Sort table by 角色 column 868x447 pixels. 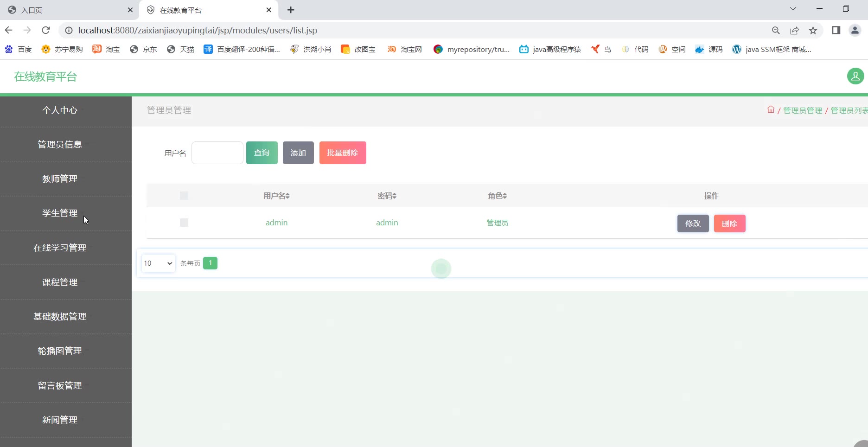498,196
